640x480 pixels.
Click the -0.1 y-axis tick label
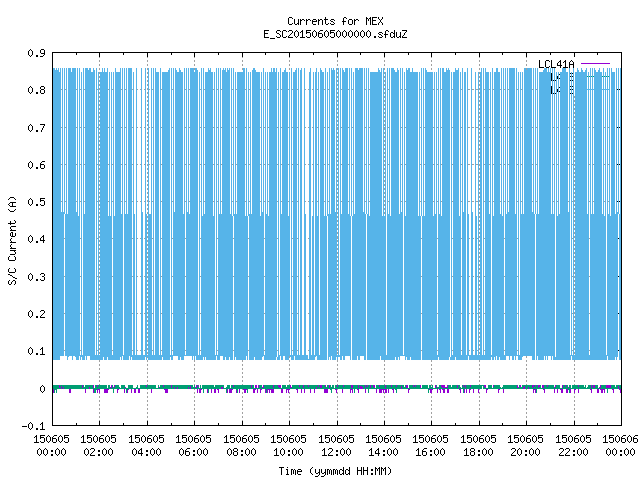tap(33, 426)
